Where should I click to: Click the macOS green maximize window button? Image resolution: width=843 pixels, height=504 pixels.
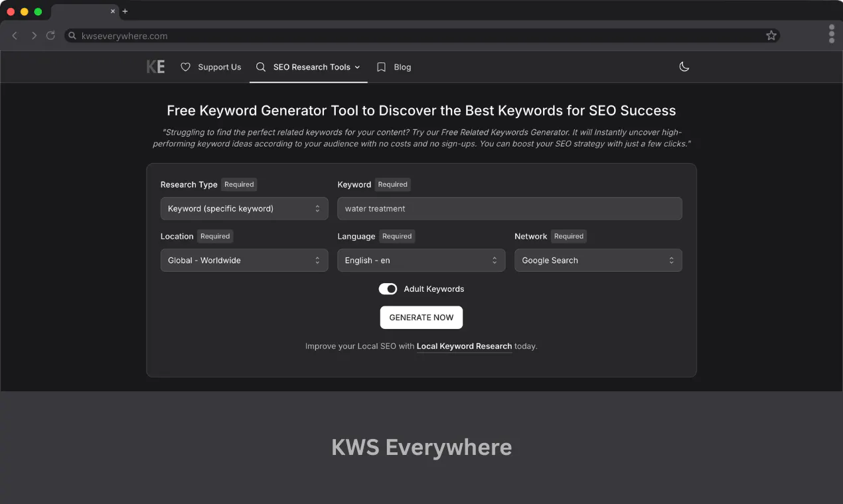click(38, 12)
